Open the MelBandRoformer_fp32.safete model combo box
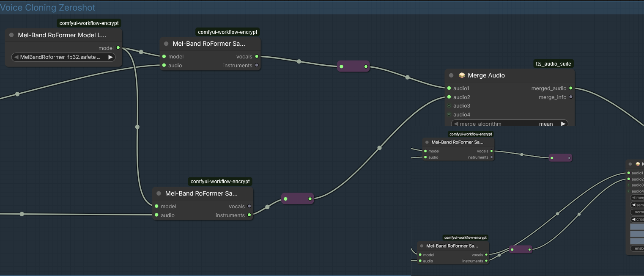The width and height of the screenshot is (644, 276). click(x=63, y=57)
